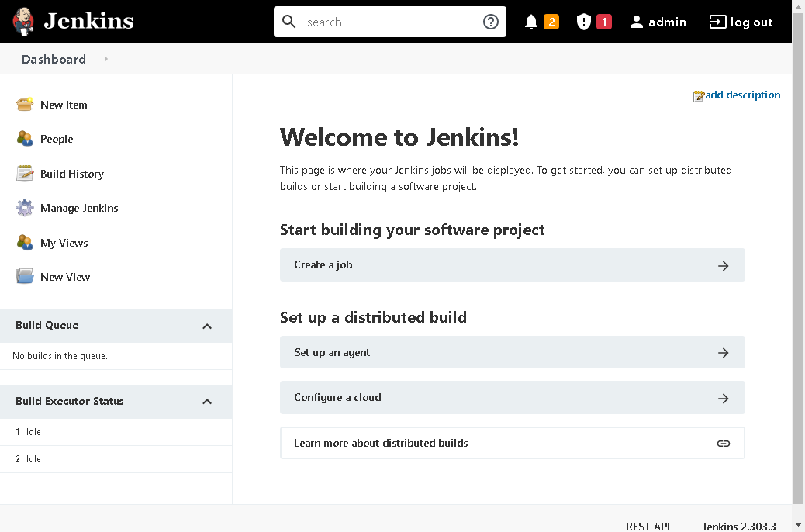Image resolution: width=805 pixels, height=532 pixels.
Task: Click executor 1 Idle row
Action: point(116,432)
